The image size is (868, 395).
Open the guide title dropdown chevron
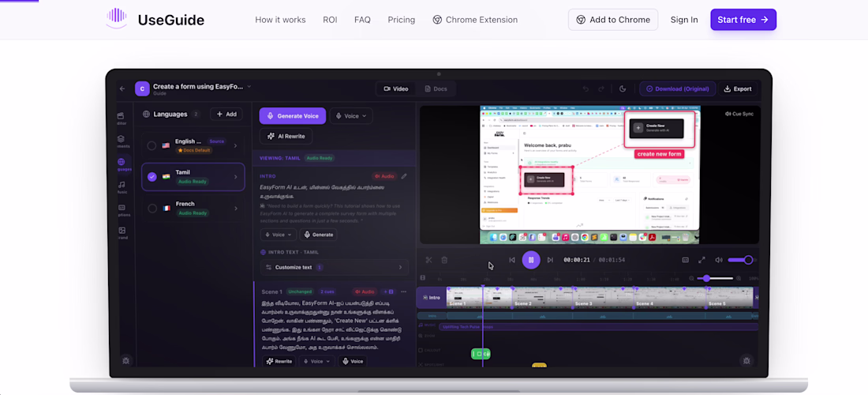(x=249, y=86)
